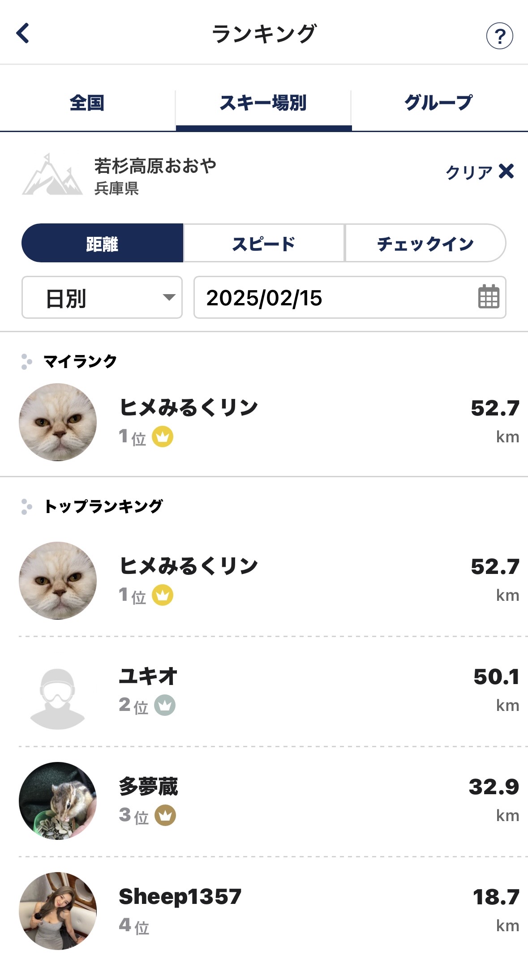Open ユキオ's ranking entry
The image size is (528, 980).
269,691
